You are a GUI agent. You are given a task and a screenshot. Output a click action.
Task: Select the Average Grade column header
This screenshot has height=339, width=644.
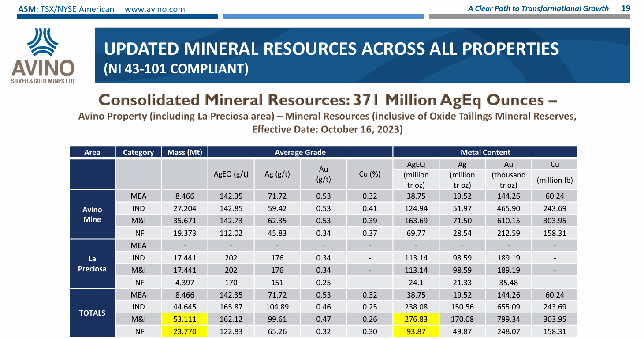(x=300, y=152)
